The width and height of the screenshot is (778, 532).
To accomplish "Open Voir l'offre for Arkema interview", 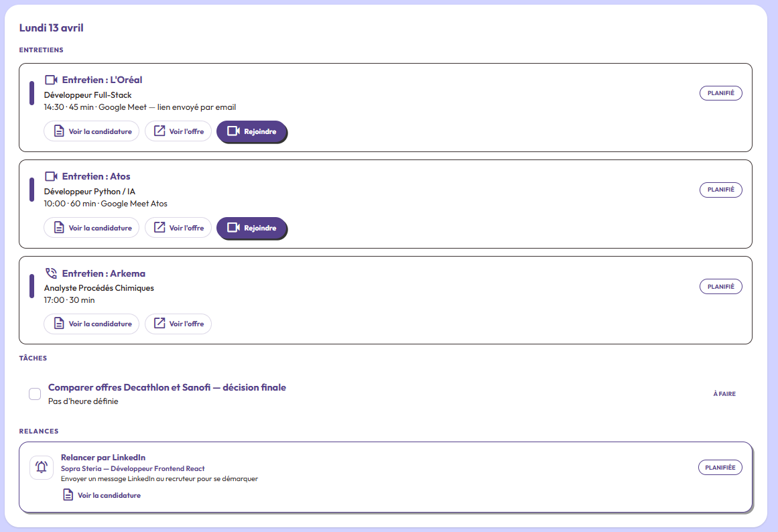I will (x=178, y=324).
